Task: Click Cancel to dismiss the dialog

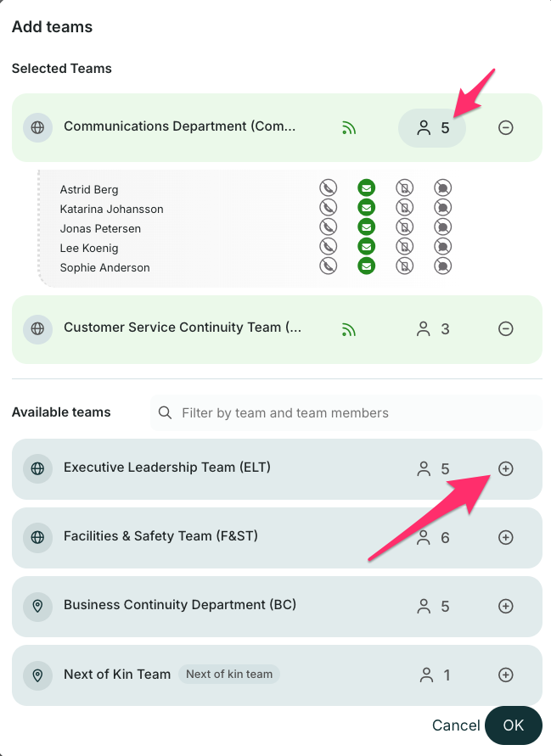Action: click(x=456, y=725)
